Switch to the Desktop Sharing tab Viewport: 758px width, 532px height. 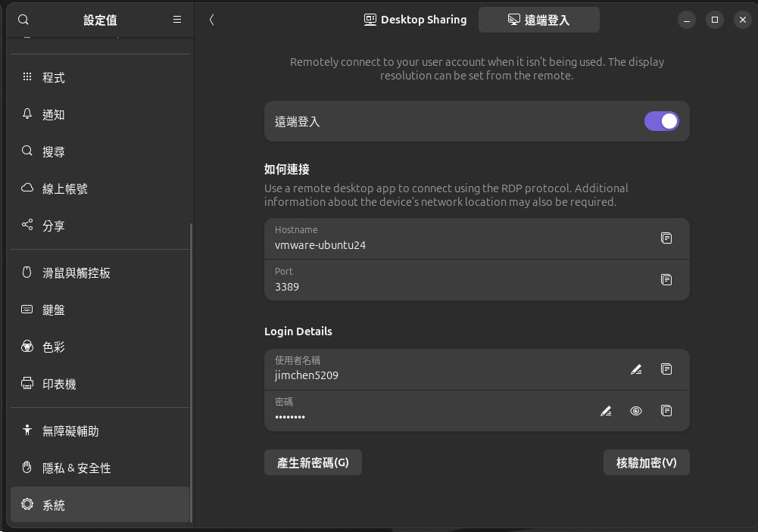(415, 20)
